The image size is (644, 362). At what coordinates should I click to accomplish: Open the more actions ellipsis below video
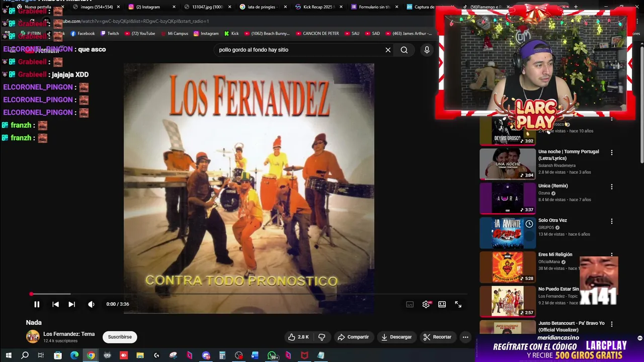[x=465, y=337]
